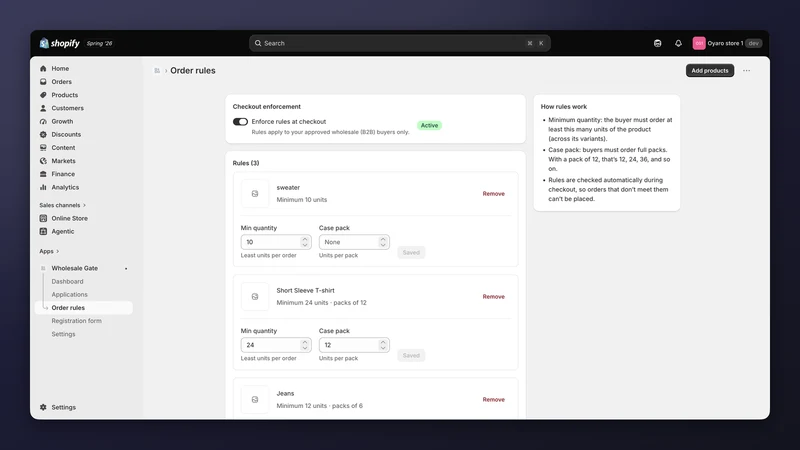Image resolution: width=800 pixels, height=450 pixels.
Task: Click Short Sleeve T-shirt thumbnail
Action: (255, 296)
